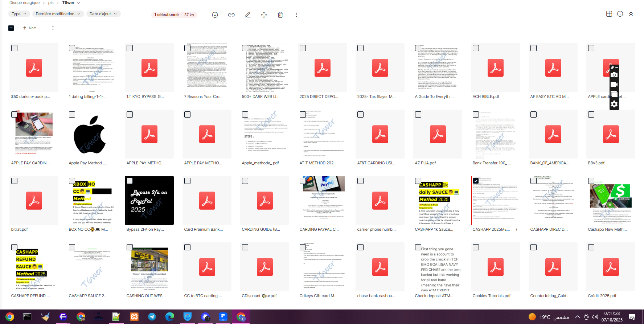Image resolution: width=644 pixels, height=324 pixels.
Task: Click the sort direction arrow next to Nom
Action: (x=25, y=28)
